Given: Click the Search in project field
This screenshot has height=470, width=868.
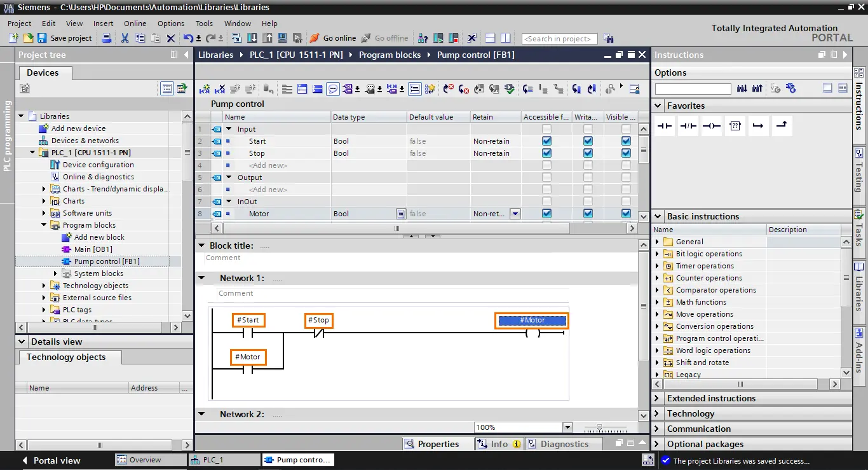Looking at the screenshot, I should click(559, 39).
